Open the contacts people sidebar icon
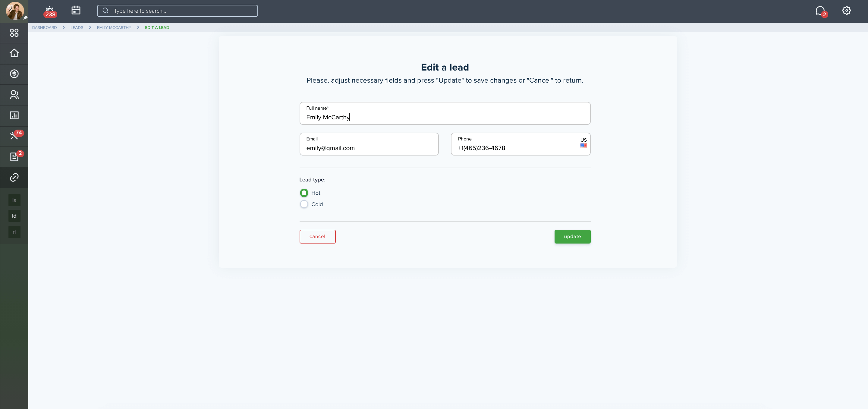Viewport: 868px width, 409px height. (14, 95)
